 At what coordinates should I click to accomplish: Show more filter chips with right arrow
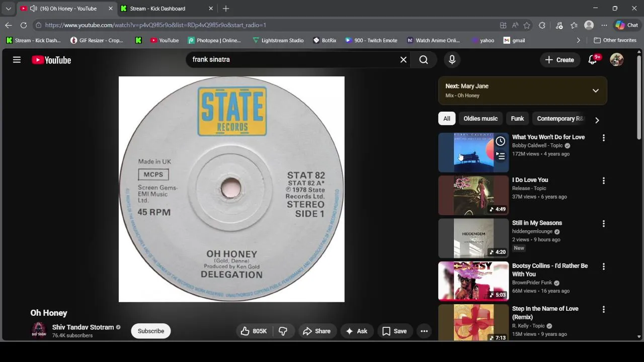click(x=597, y=120)
